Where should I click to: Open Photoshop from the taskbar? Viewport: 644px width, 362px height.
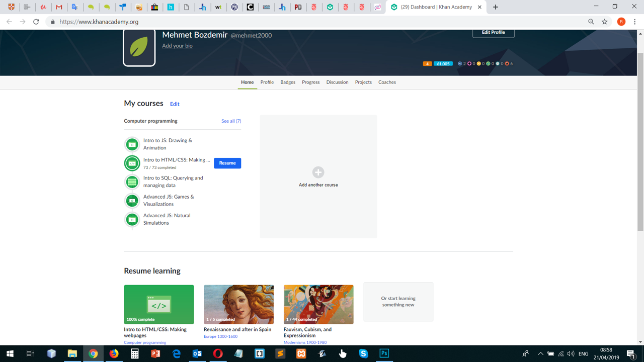click(384, 353)
